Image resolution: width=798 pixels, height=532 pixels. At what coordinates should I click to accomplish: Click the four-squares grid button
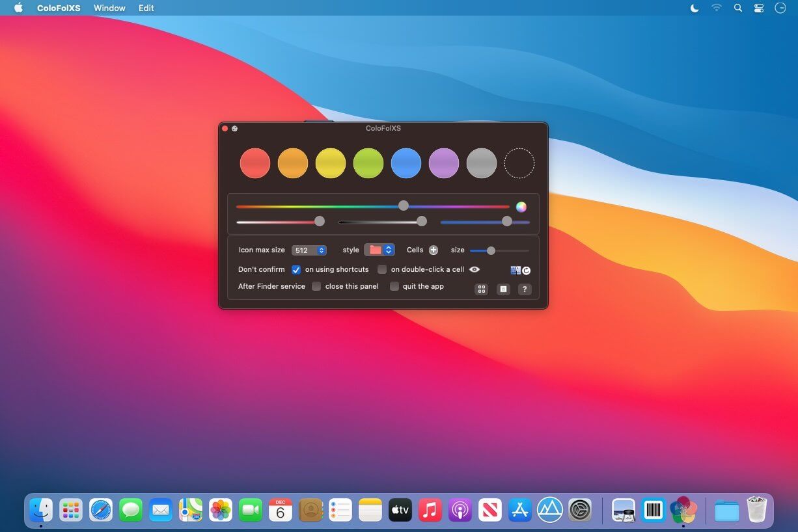(x=481, y=289)
